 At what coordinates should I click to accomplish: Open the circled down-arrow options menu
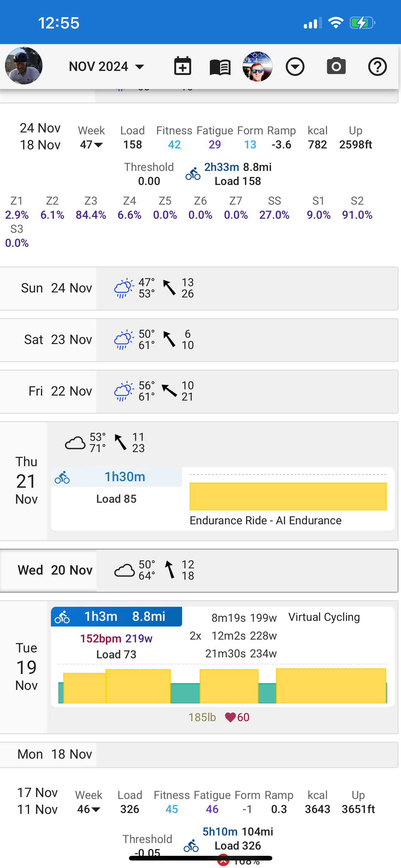pyautogui.click(x=295, y=66)
